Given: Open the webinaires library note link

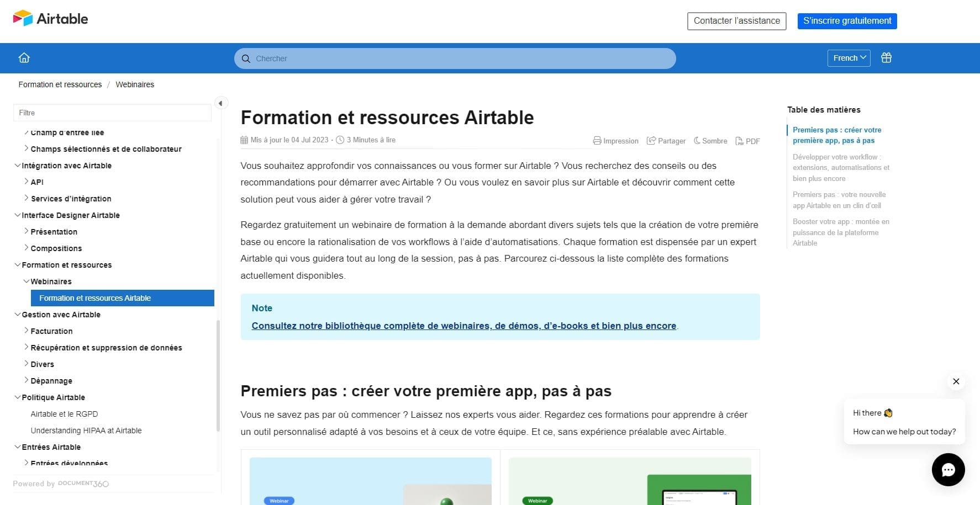Looking at the screenshot, I should coord(464,326).
